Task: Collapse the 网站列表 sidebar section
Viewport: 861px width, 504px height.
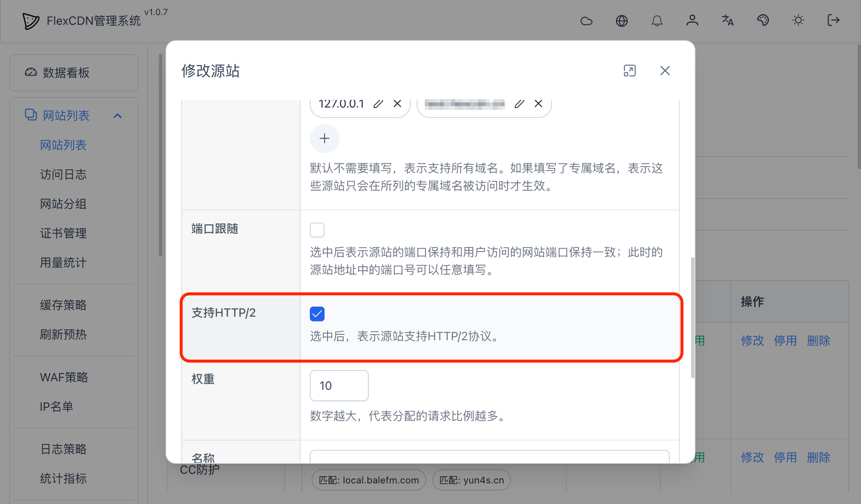Action: (117, 115)
